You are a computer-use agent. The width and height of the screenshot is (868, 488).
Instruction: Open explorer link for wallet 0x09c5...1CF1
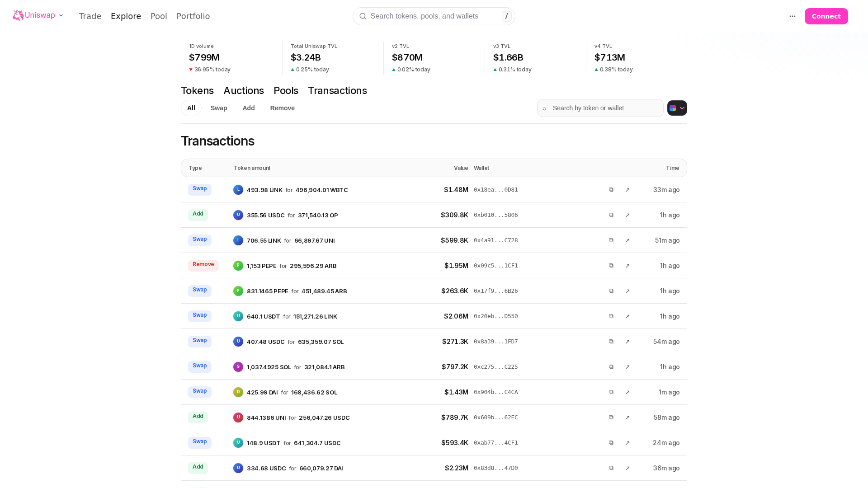(627, 266)
